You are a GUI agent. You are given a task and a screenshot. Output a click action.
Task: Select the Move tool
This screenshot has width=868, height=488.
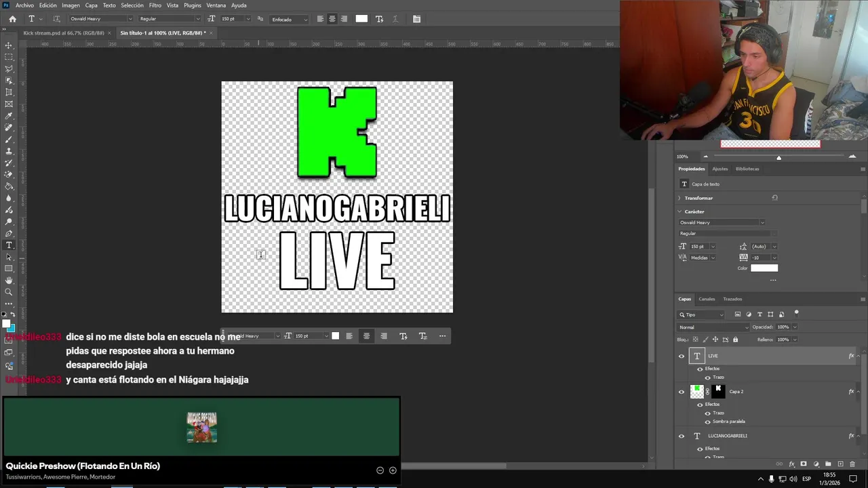pos(9,45)
